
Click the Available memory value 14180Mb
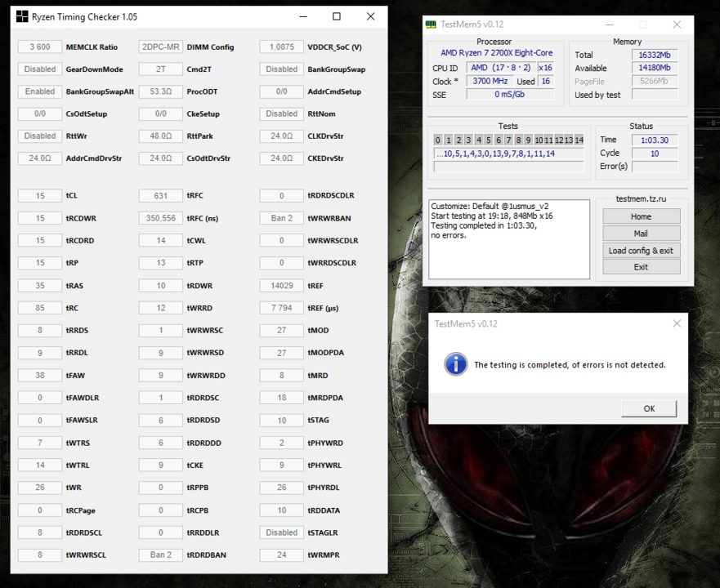pyautogui.click(x=655, y=68)
